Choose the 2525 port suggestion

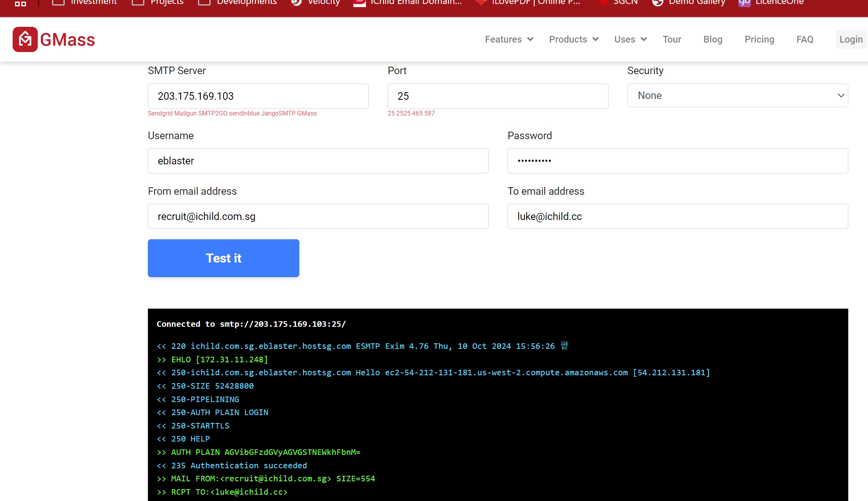coord(403,114)
